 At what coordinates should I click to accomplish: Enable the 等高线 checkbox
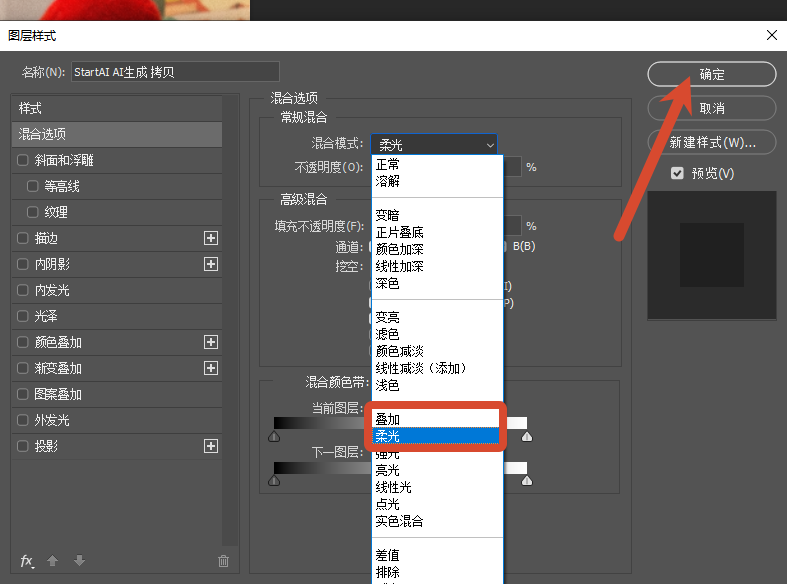tap(33, 186)
